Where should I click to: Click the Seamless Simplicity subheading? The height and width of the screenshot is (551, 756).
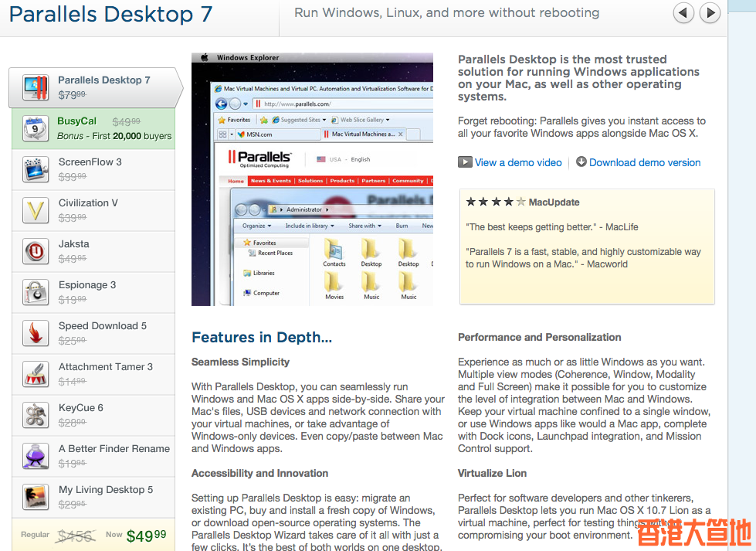point(241,362)
